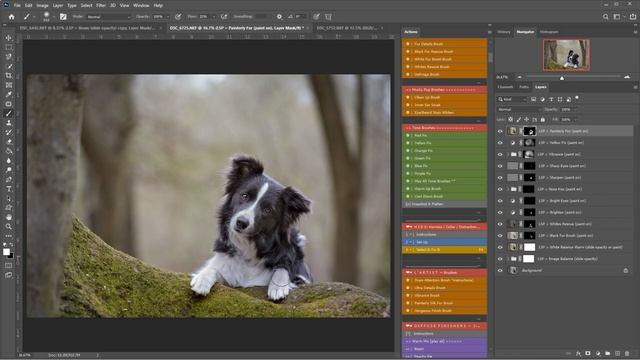Viewport: 640px width, 360px height.
Task: Open the Actions panel menu
Action: (x=489, y=32)
